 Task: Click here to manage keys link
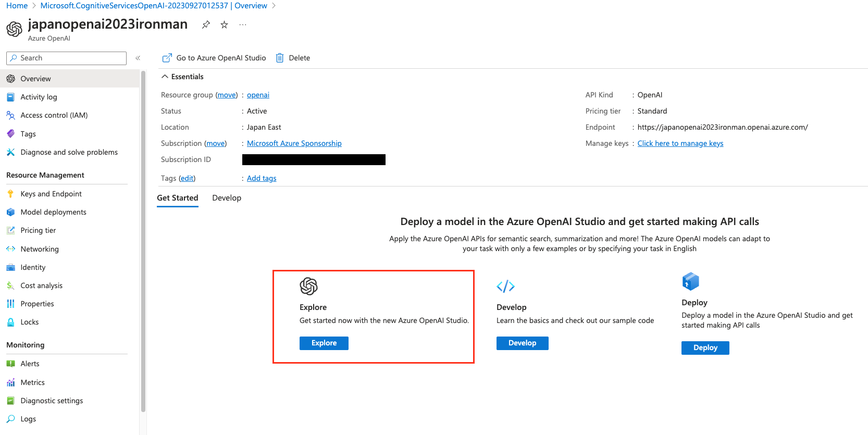[680, 143]
